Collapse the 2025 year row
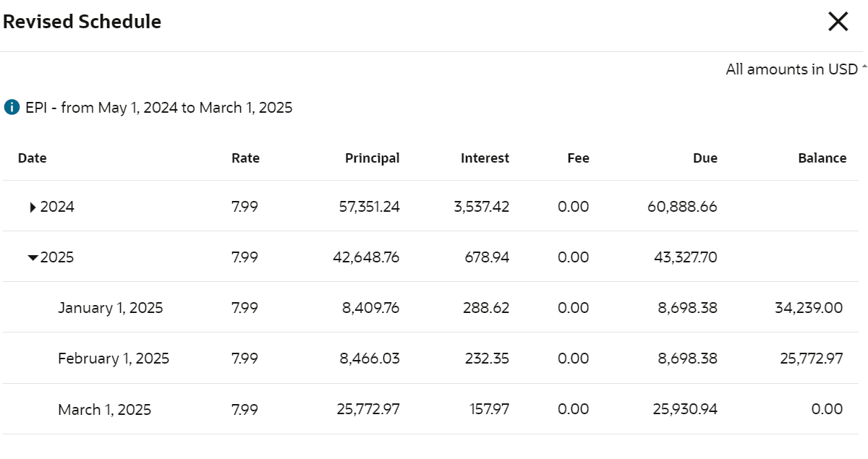 pos(33,258)
